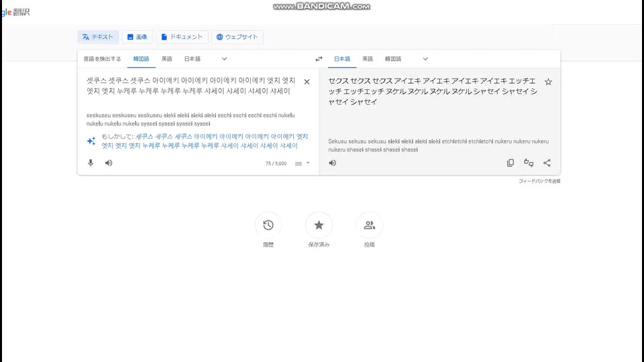
Task: Select ウェブサイト translation mode
Action: click(237, 37)
